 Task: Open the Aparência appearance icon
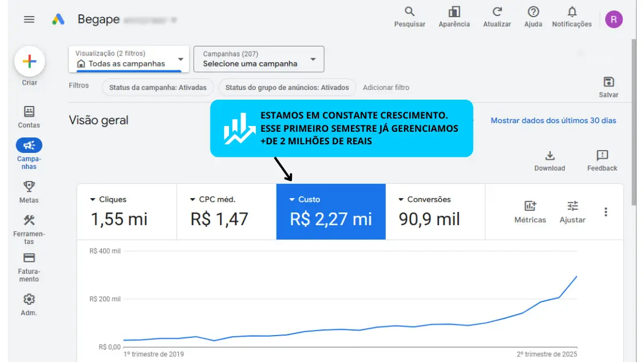coord(454,12)
